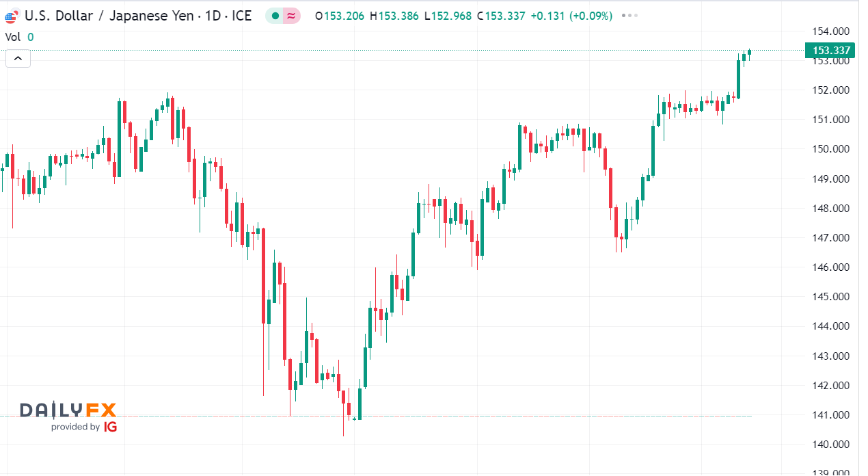
Task: Click the pink approximate-data indicator icon
Action: click(292, 16)
